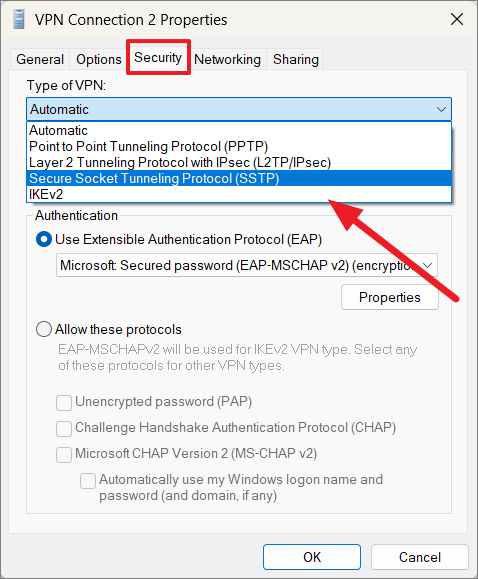Choose IKEv2 from the VPN type list
The height and width of the screenshot is (579, 478).
coord(239,194)
